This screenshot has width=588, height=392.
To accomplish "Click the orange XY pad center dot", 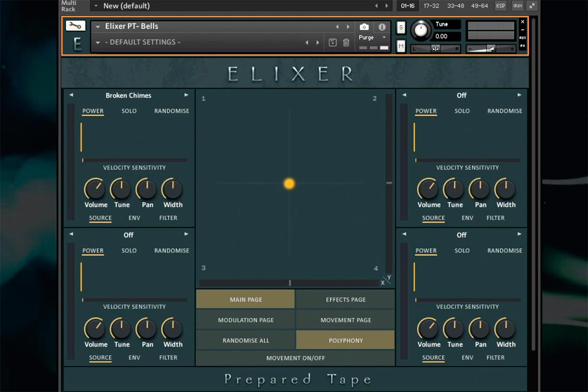I will click(289, 183).
